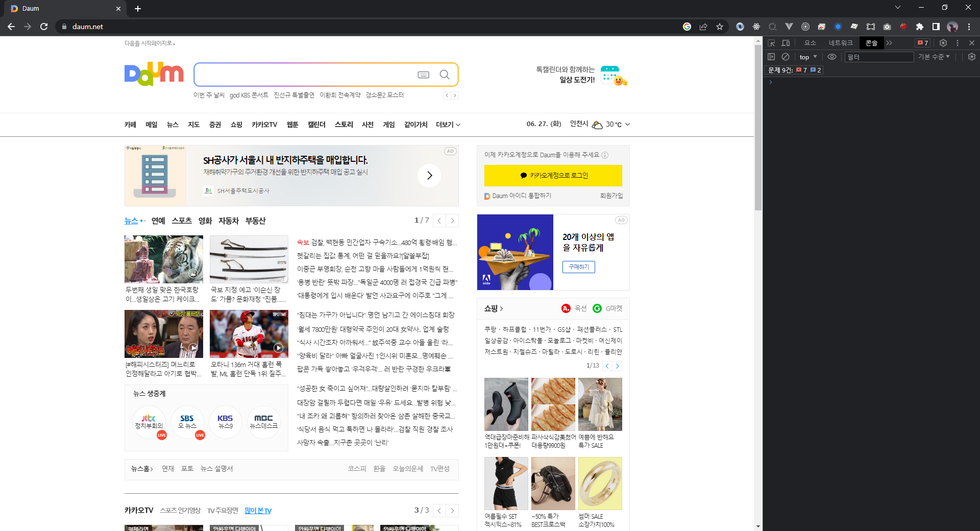
Task: Toggle the console sidebar
Action: (771, 57)
